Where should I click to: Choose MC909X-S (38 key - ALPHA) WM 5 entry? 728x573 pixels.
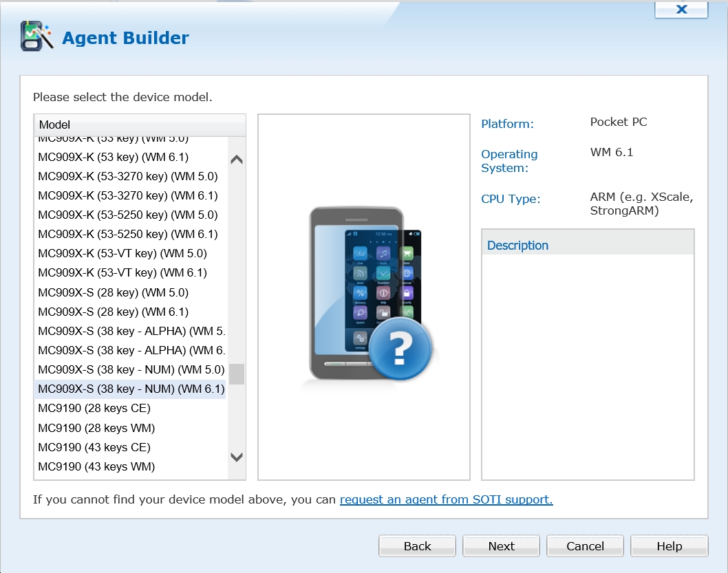click(x=131, y=331)
